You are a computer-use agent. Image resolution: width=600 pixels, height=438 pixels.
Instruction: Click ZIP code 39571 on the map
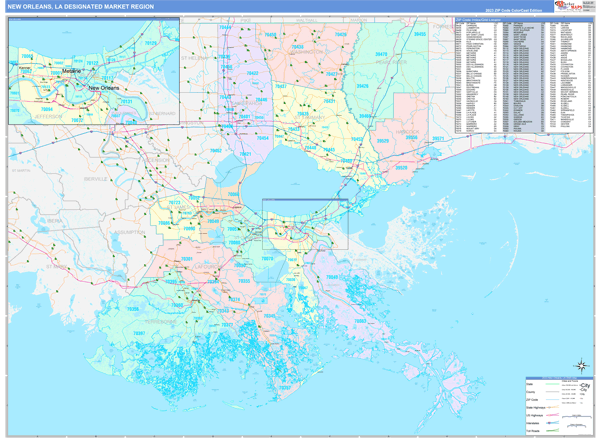click(438, 138)
